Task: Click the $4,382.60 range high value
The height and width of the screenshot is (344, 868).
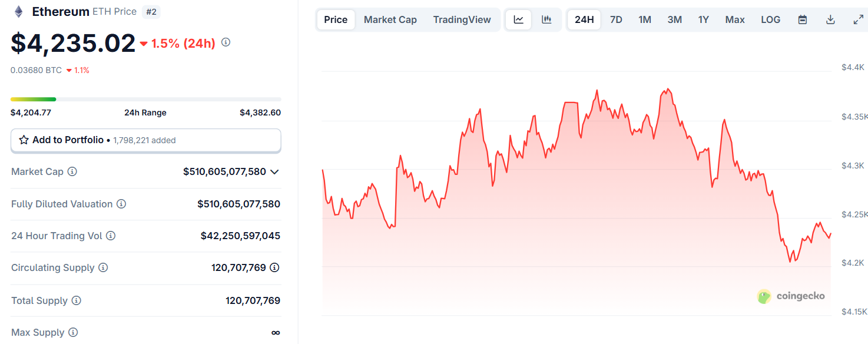Action: (x=260, y=113)
